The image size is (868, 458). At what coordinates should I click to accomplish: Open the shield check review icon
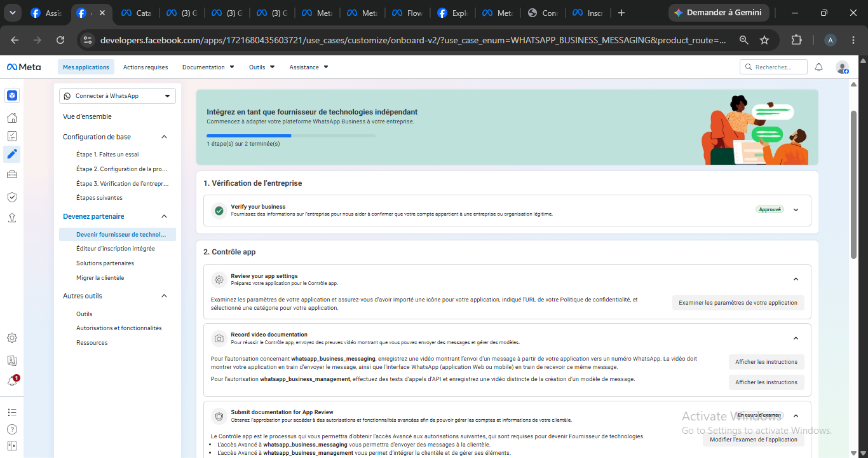[12, 197]
